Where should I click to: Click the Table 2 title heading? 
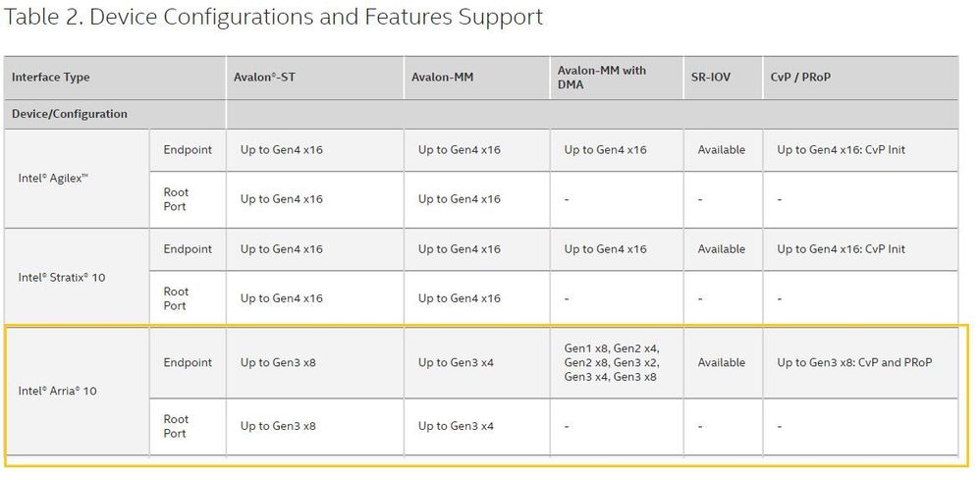click(274, 18)
